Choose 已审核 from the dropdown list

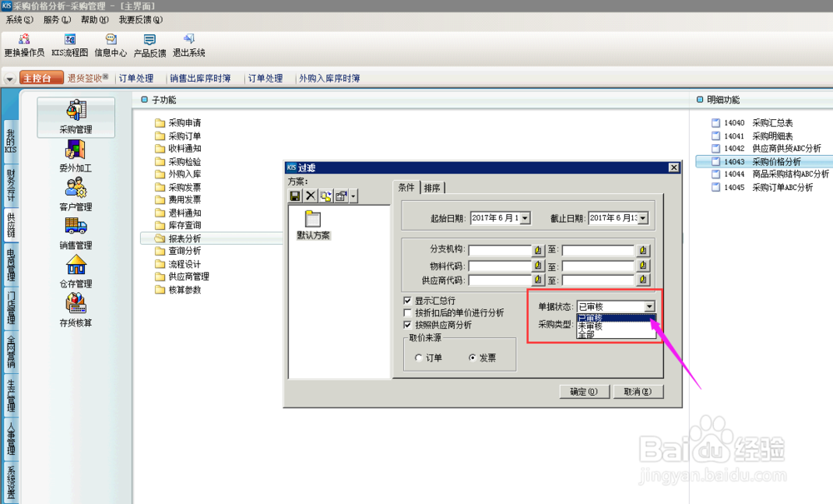[x=616, y=318]
